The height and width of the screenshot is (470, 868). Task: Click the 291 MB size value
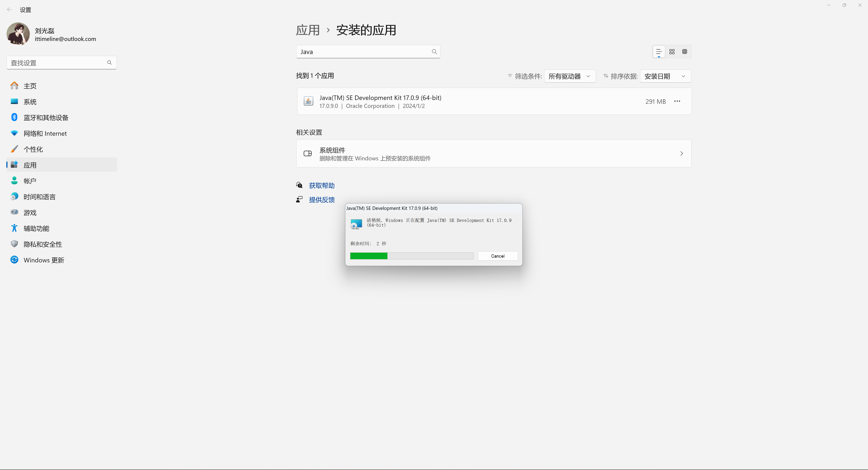pos(656,102)
